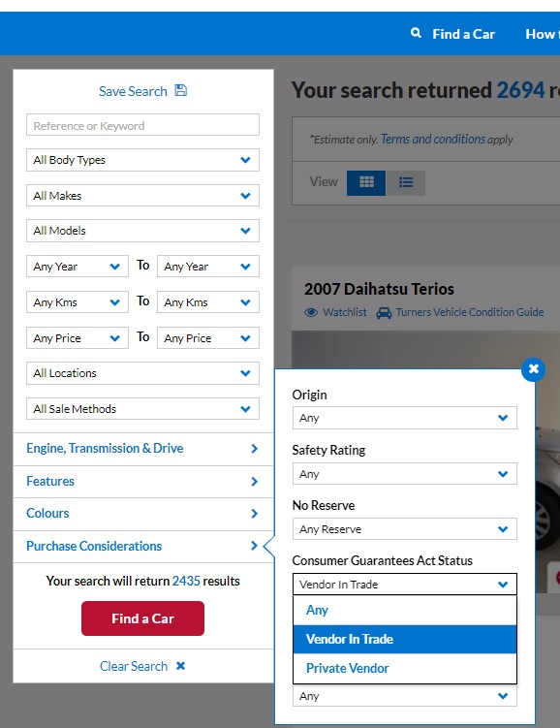The width and height of the screenshot is (560, 728).
Task: Switch to grid view icon
Action: point(366,182)
